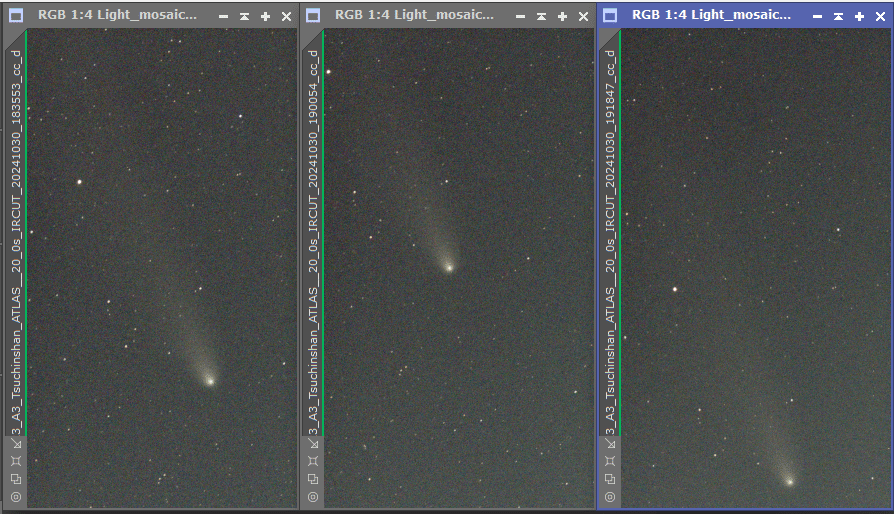Image resolution: width=894 pixels, height=514 pixels.
Task: Click the window icon of the 190054 image window
Action: pos(313,16)
